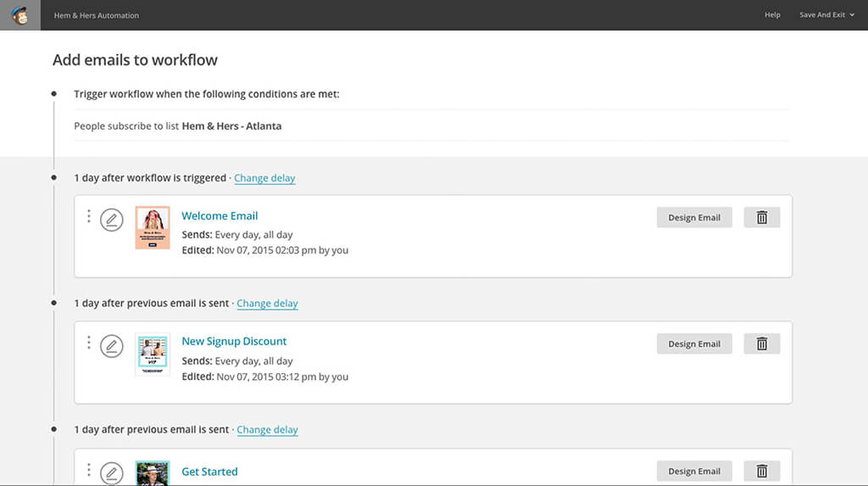Grab the drag handle dots beside Welcome Email
The height and width of the screenshot is (486, 868).
coord(89,216)
